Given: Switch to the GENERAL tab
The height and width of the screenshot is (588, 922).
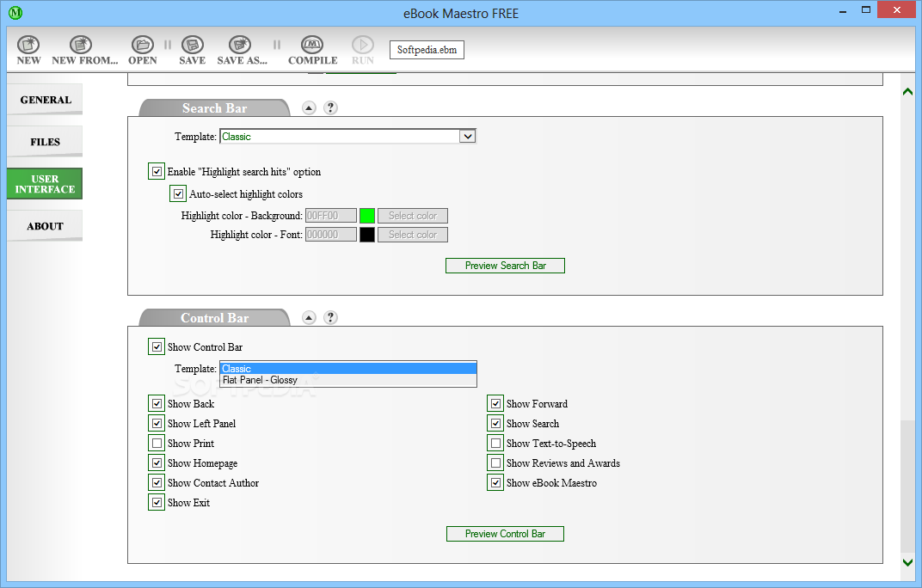Looking at the screenshot, I should click(45, 100).
